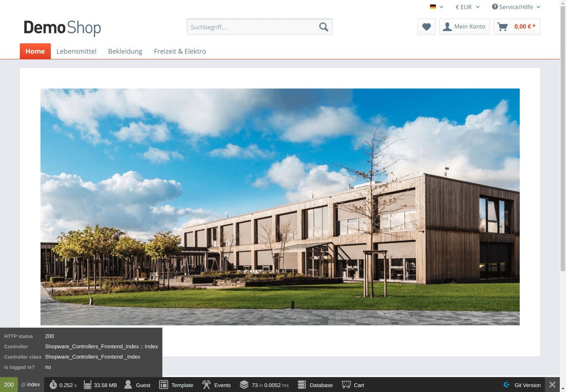Close the debug toolbar with X
The image size is (566, 392).
click(552, 385)
